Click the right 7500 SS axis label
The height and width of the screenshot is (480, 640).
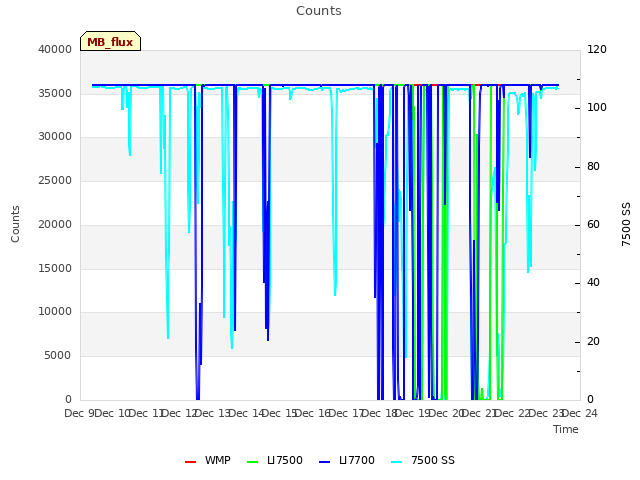pyautogui.click(x=626, y=224)
